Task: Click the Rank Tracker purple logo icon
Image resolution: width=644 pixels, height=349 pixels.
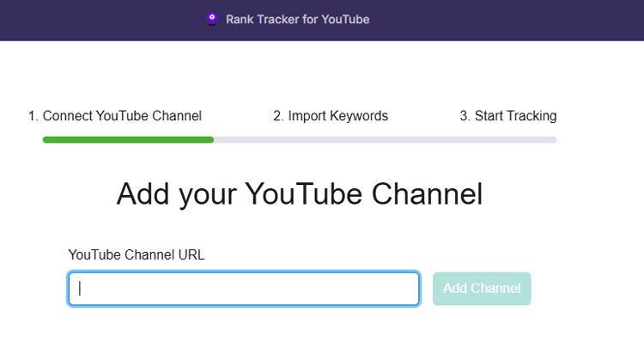Action: [212, 19]
